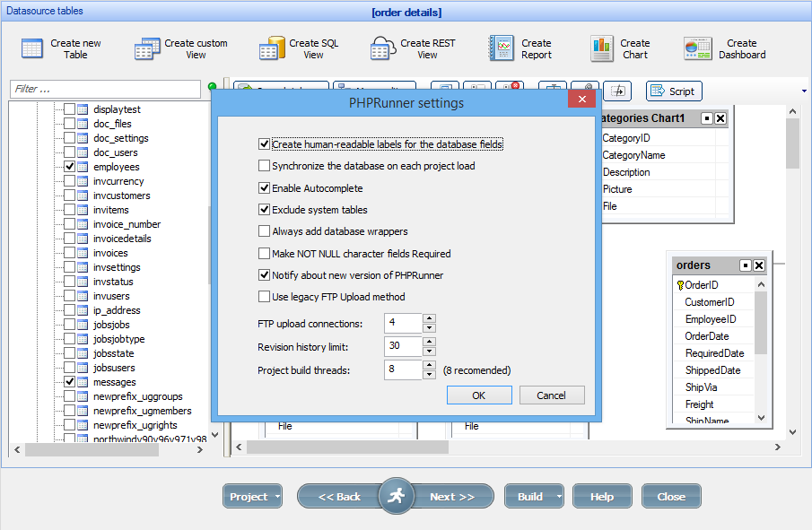The height and width of the screenshot is (530, 812).
Task: Click the Next >> navigation button
Action: (454, 496)
